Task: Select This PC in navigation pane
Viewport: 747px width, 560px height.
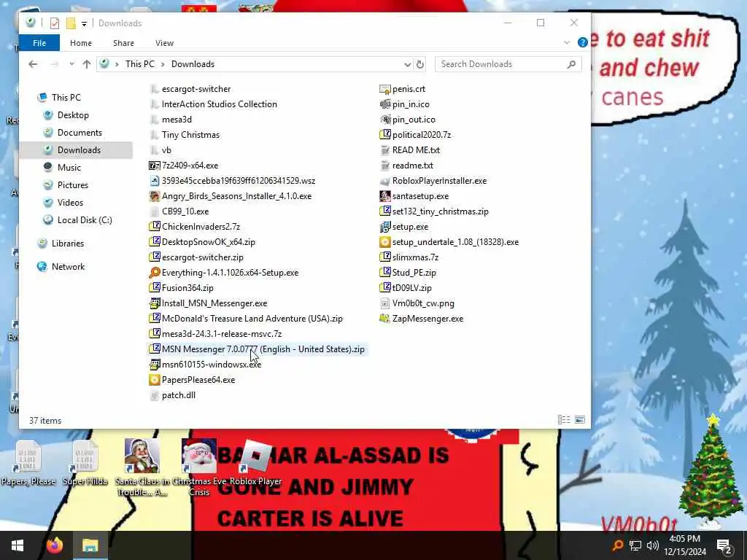Action: click(66, 97)
